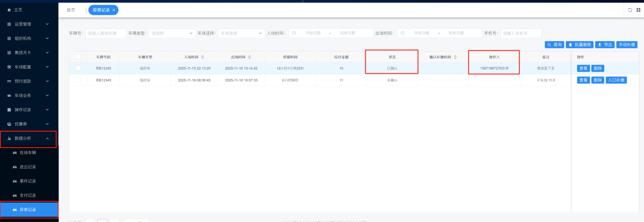
Task: Click the grid icon of 运营管理
Action: 9,24
